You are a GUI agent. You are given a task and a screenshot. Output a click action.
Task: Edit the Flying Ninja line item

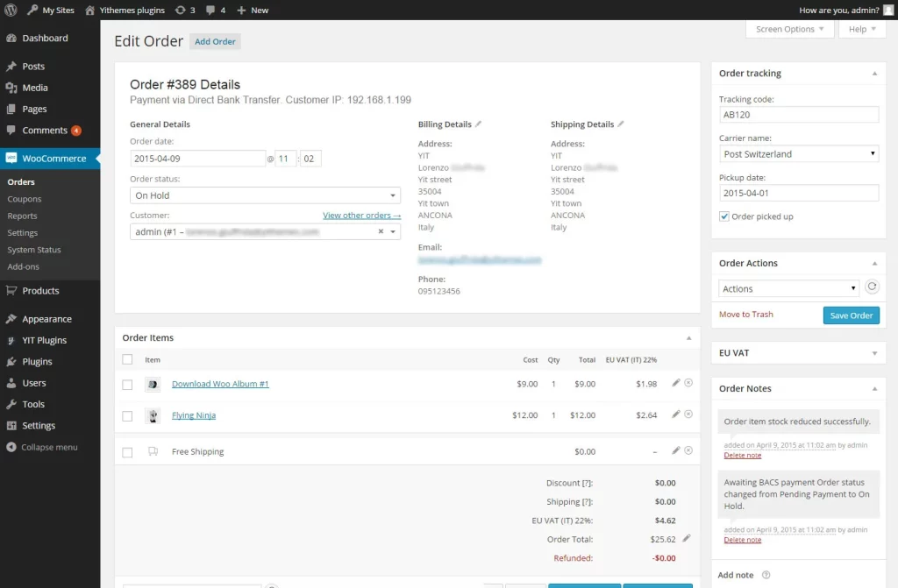click(676, 414)
